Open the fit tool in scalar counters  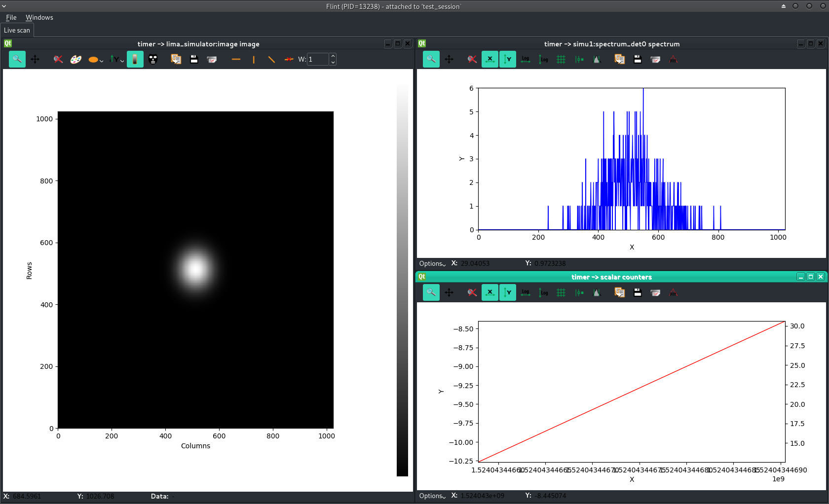point(674,292)
